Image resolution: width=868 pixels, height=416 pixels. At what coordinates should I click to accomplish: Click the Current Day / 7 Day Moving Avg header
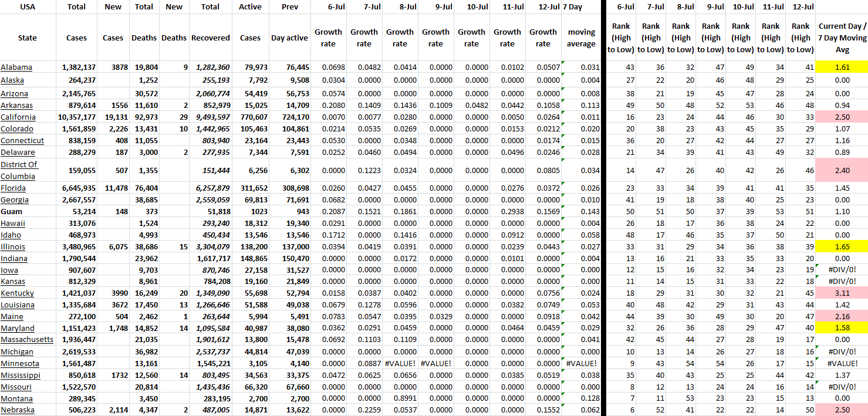point(842,38)
